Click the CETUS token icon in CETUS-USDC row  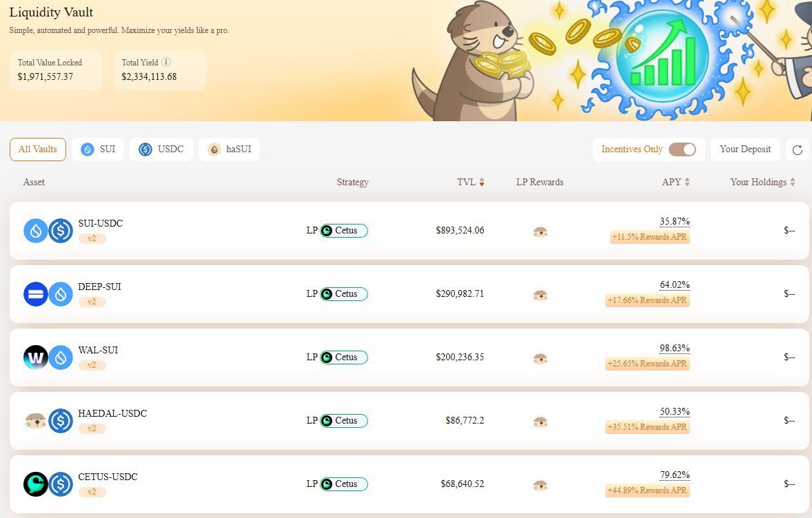pos(35,484)
